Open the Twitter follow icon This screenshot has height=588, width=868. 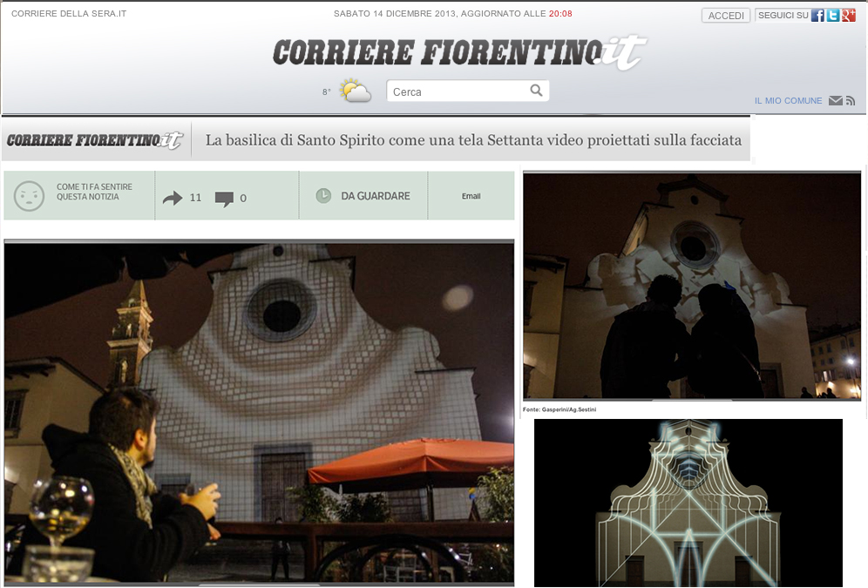833,15
